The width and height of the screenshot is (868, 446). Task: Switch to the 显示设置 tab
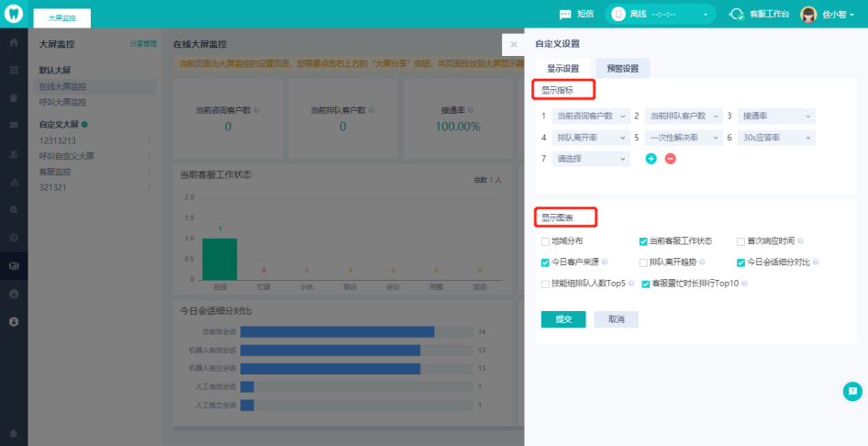563,69
